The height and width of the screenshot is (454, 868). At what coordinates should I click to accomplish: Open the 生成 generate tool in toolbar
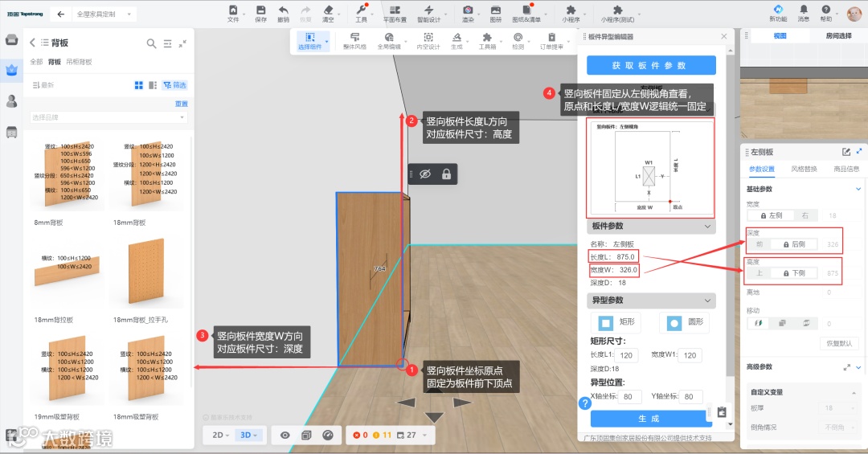tap(457, 41)
